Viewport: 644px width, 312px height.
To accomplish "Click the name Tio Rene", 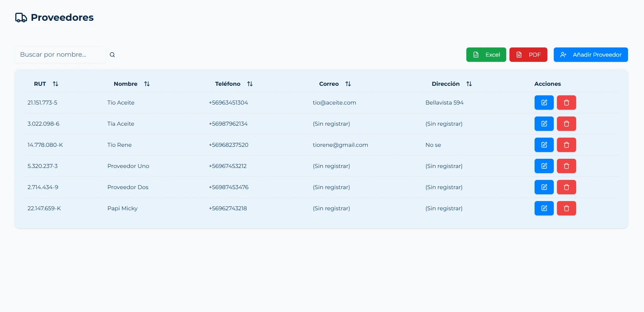I will (119, 145).
